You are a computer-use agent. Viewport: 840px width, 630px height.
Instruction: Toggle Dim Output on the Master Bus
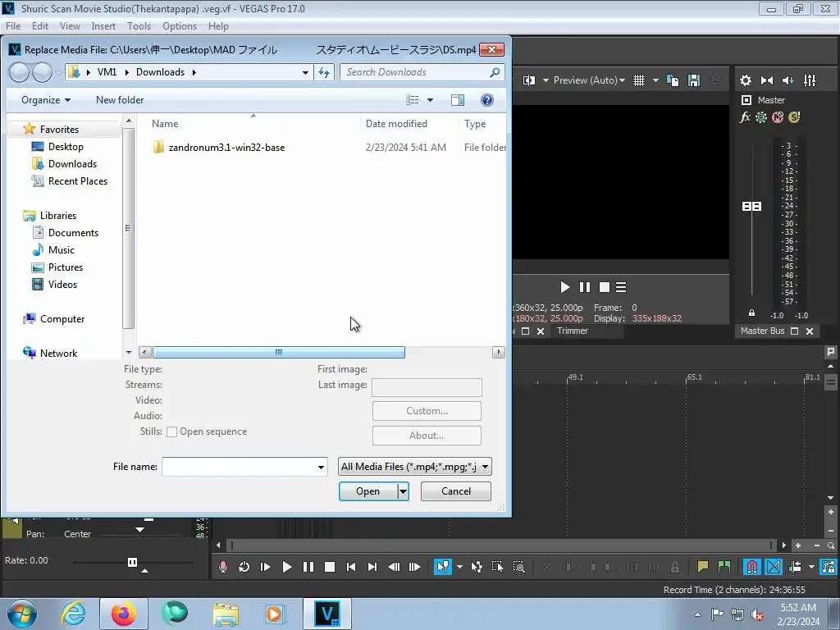788,80
